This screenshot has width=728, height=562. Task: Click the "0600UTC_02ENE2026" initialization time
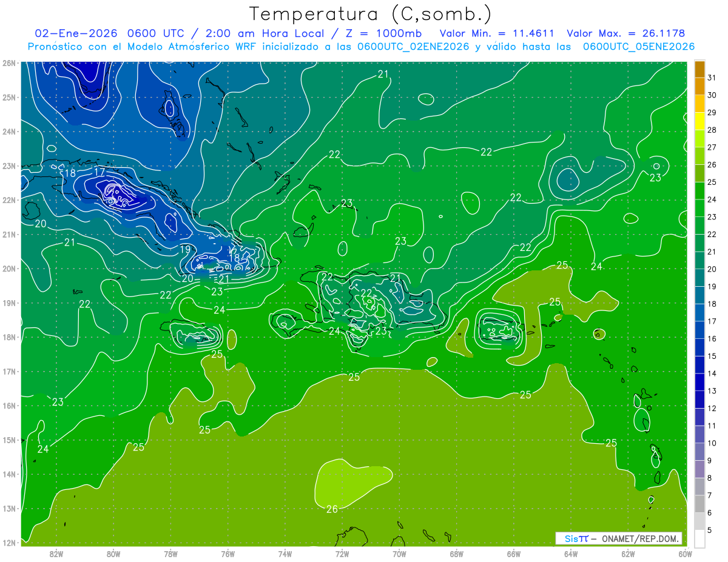tap(413, 47)
